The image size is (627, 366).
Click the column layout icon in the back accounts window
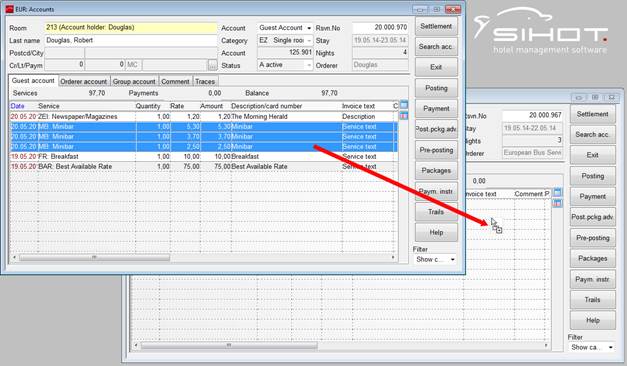[x=557, y=203]
